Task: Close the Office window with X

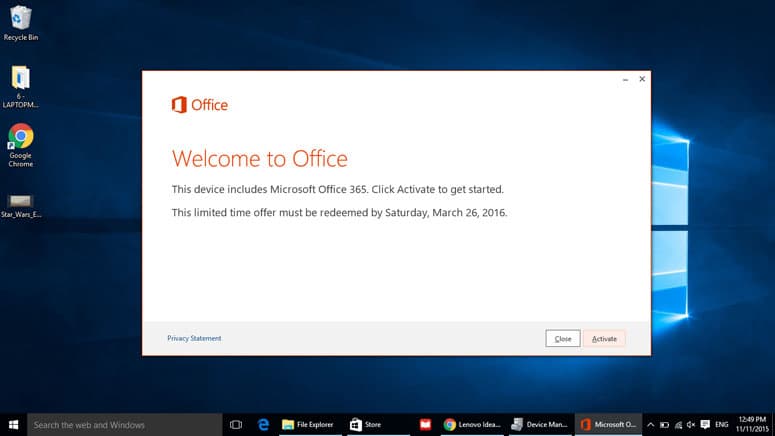Action: (x=642, y=79)
